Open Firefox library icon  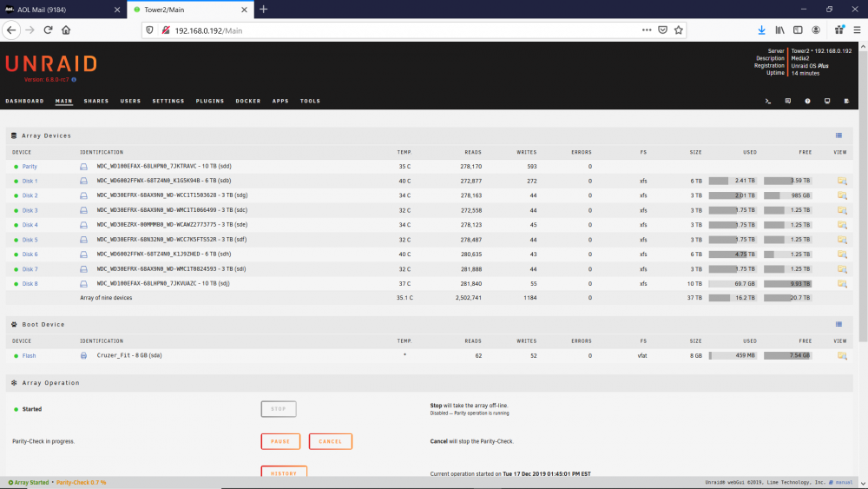(779, 30)
